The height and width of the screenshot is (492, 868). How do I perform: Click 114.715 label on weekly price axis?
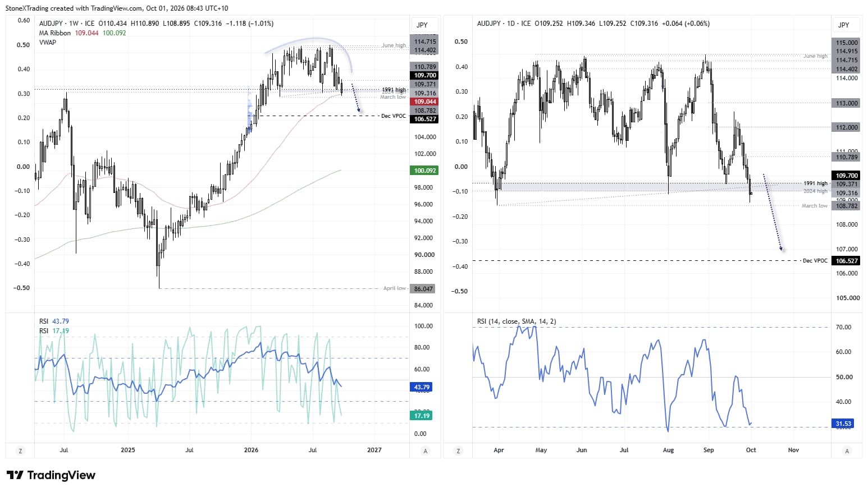click(425, 42)
